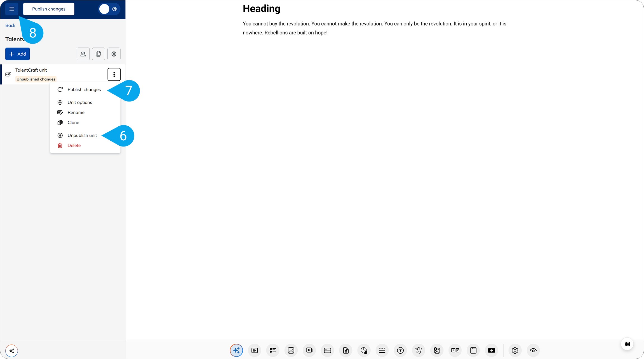The image size is (644, 359).
Task: Select Clone from the unit menu
Action: (73, 122)
